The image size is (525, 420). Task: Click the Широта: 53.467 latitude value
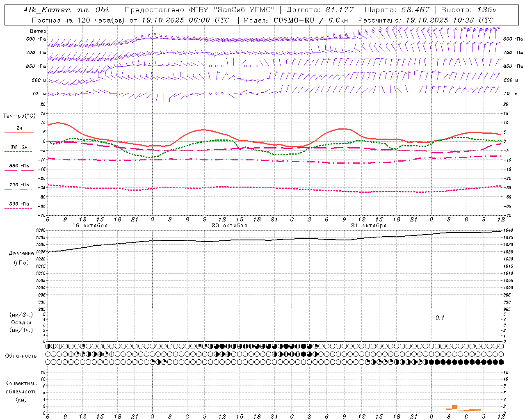(x=397, y=10)
